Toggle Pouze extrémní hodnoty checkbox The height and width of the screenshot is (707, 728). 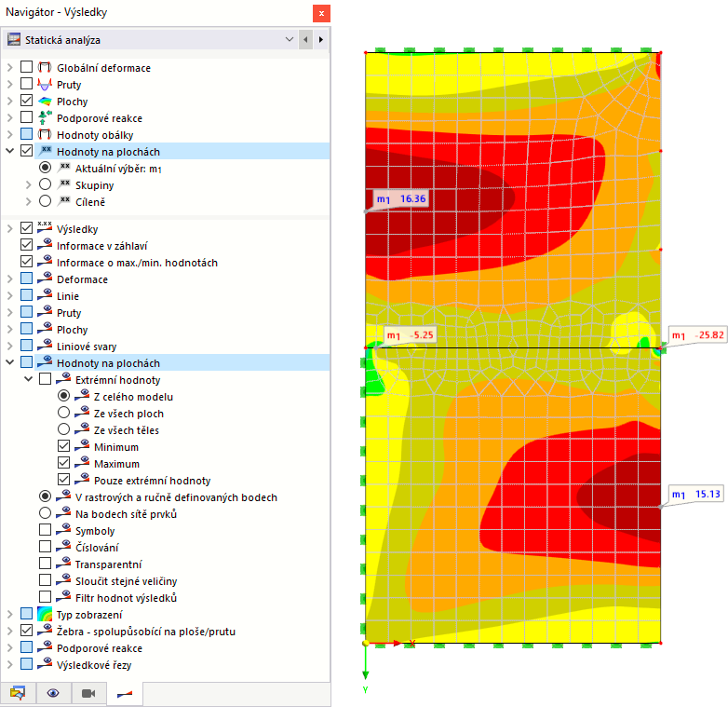(63, 480)
